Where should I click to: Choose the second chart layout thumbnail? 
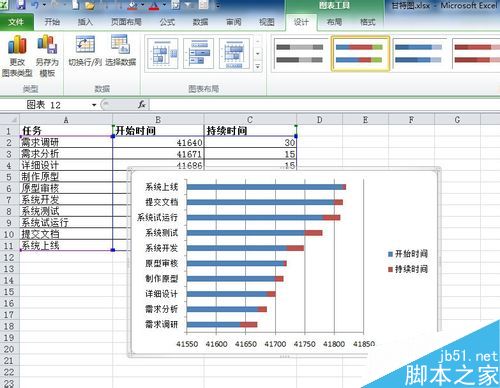click(x=198, y=54)
